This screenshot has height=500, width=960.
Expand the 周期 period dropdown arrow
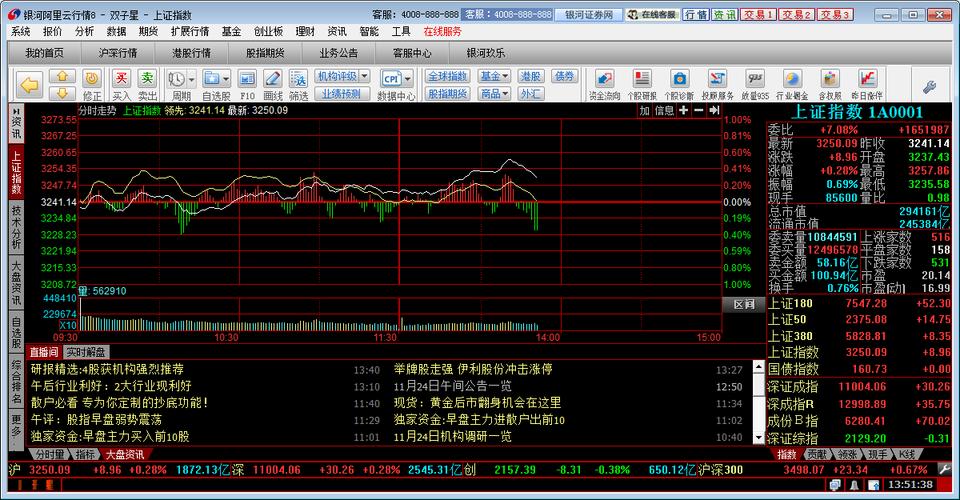[x=192, y=79]
